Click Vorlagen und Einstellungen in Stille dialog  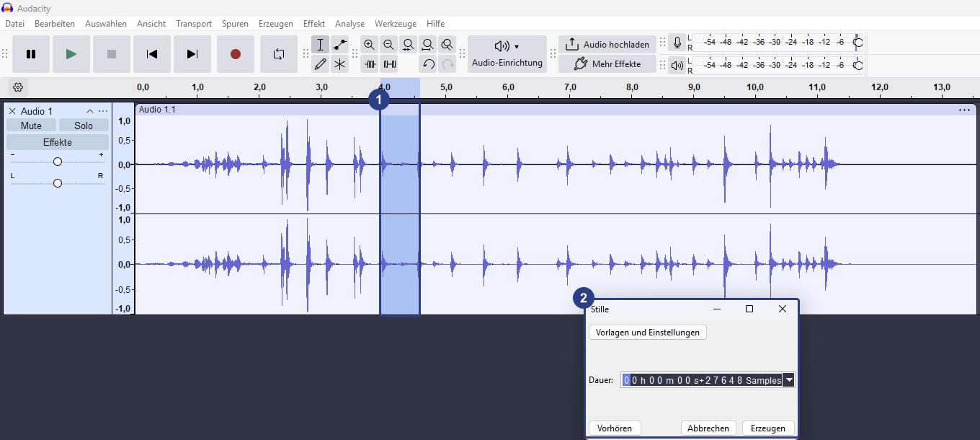(648, 333)
